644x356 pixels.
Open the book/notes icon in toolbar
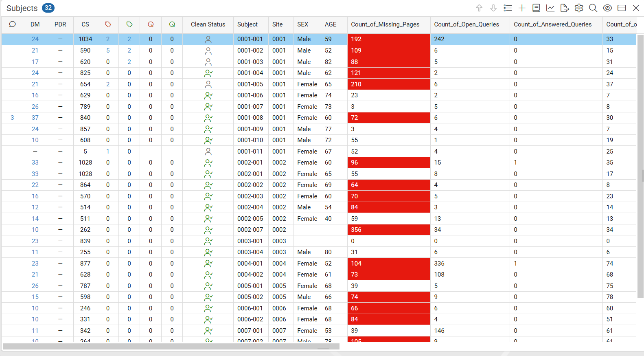536,8
